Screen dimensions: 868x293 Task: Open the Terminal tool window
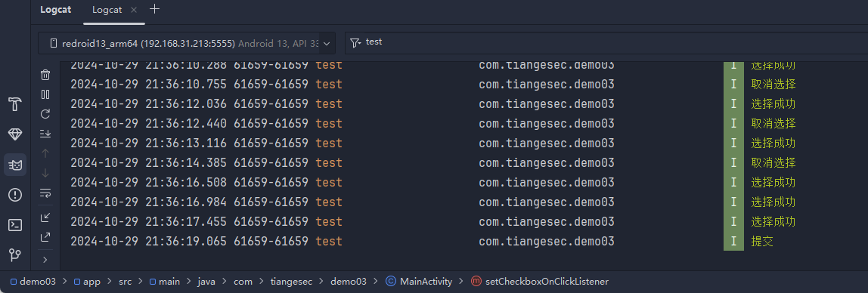pos(15,225)
